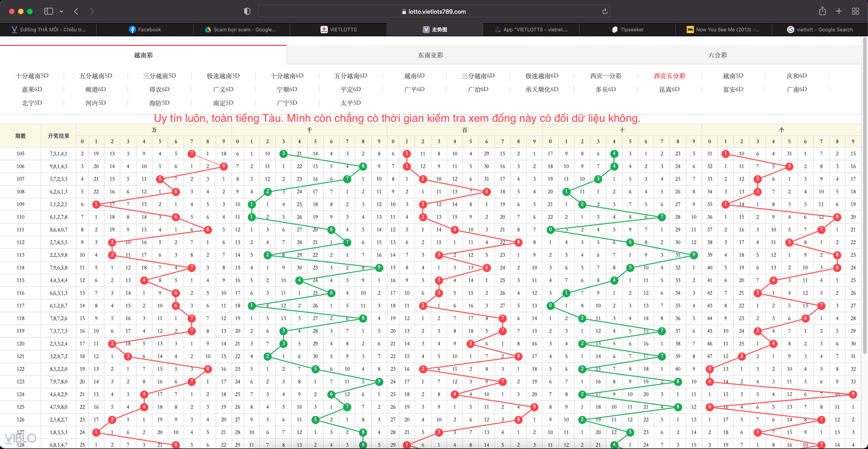Click the 千 position column header

[x=309, y=129]
